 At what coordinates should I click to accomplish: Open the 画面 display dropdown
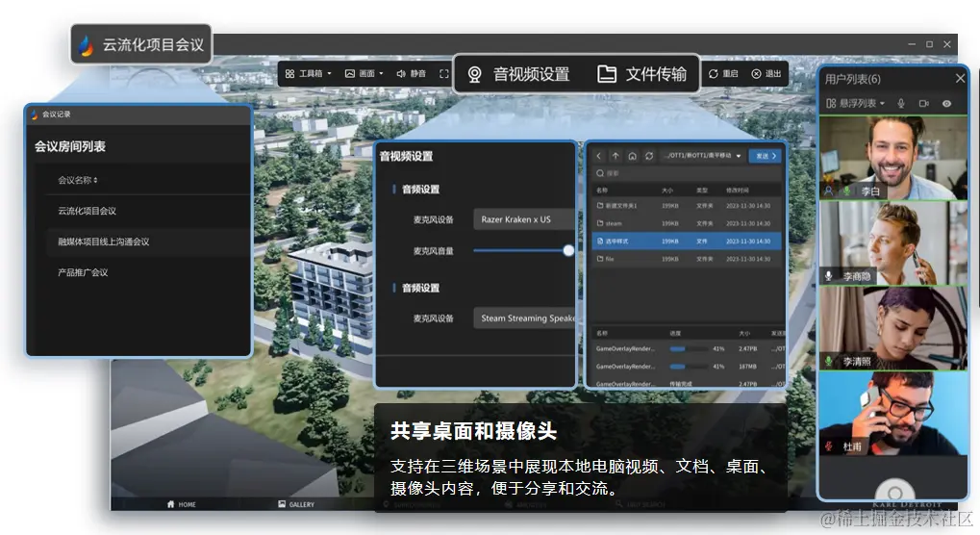tap(364, 74)
